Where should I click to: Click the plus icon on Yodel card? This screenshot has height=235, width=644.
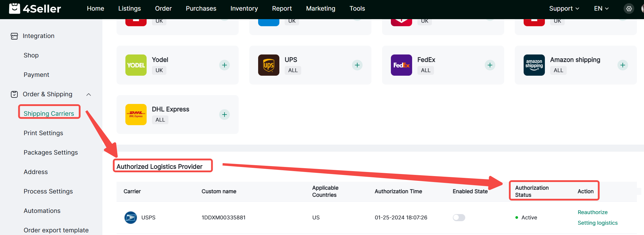[x=224, y=65]
